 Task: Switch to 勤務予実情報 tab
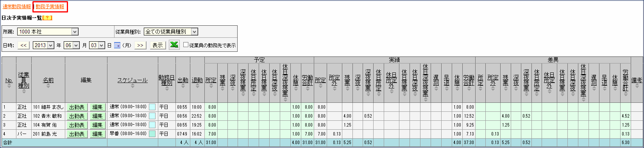click(50, 7)
